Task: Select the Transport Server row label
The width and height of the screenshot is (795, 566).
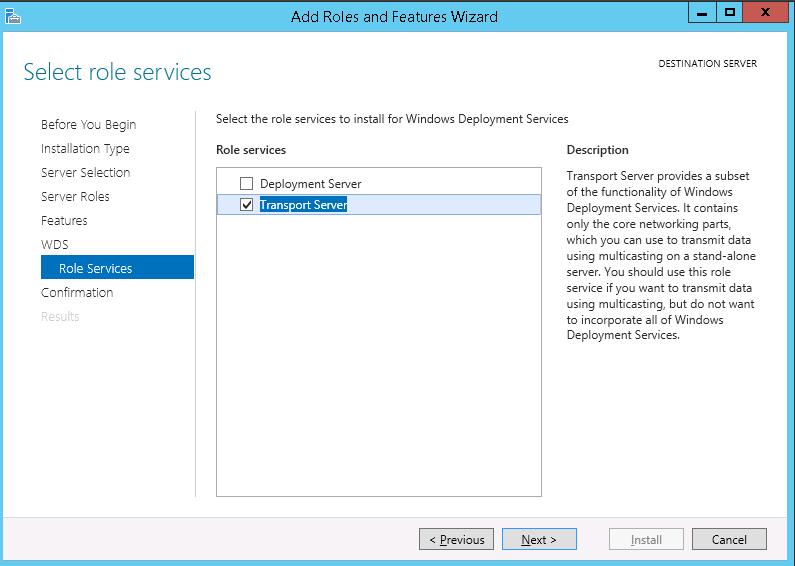Action: pos(303,205)
